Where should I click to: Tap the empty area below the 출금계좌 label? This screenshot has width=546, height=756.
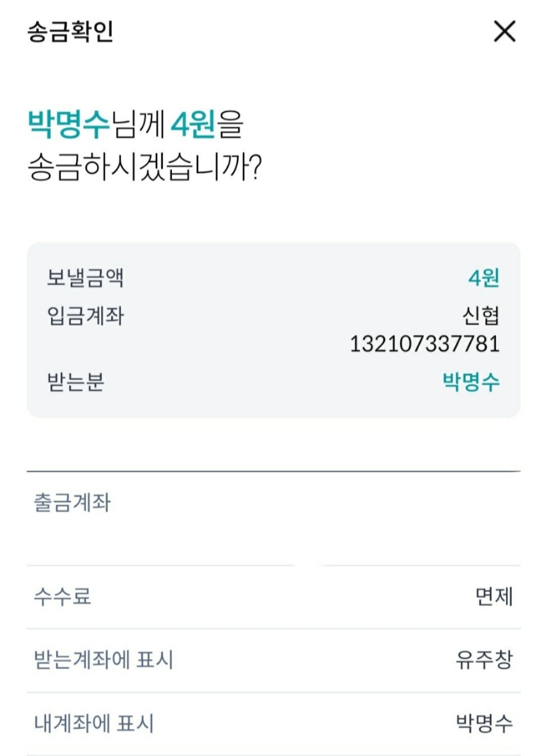pyautogui.click(x=273, y=539)
